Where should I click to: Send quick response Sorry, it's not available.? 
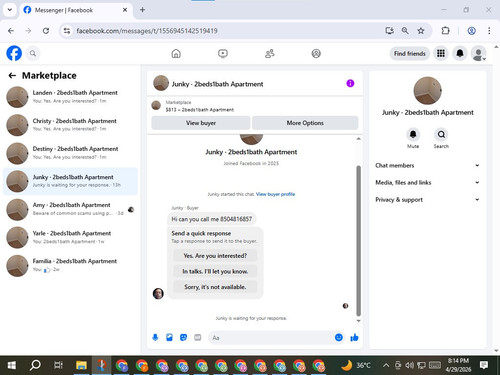pos(215,287)
